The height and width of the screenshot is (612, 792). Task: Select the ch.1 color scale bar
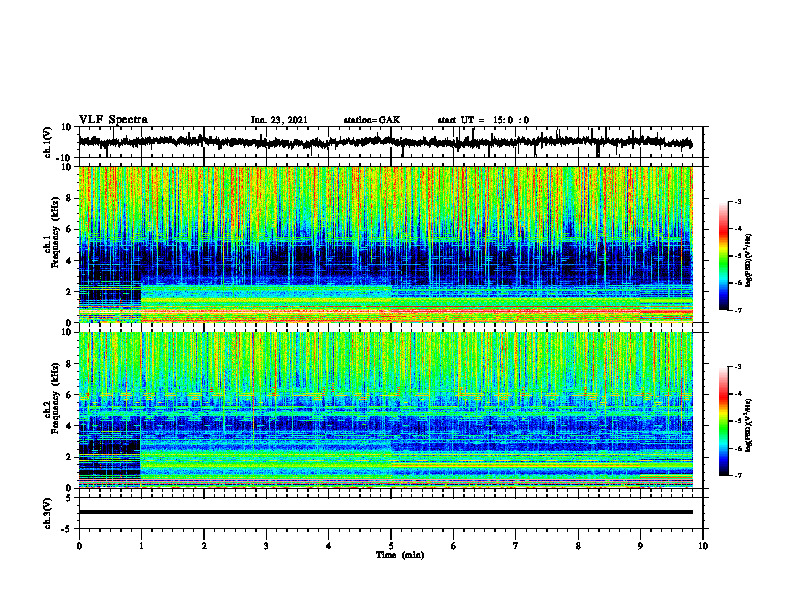point(723,256)
